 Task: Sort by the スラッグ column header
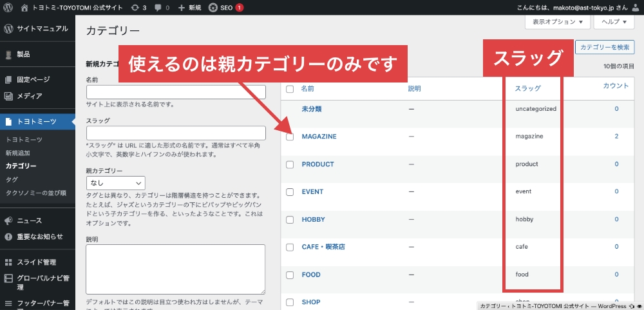(x=528, y=88)
